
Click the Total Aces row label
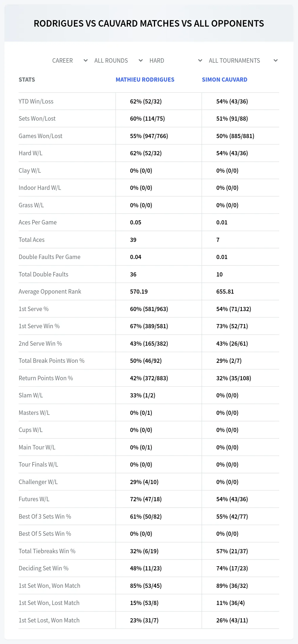(32, 240)
